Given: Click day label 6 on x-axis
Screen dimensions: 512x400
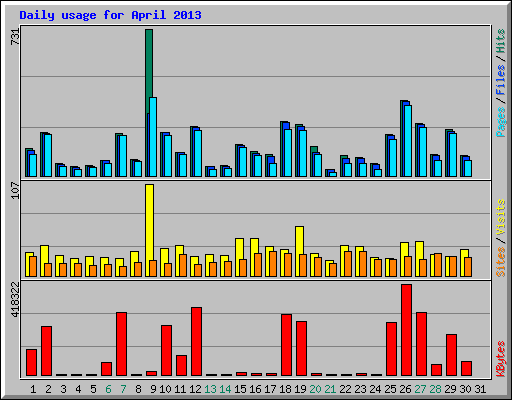Looking at the screenshot, I should (108, 389).
